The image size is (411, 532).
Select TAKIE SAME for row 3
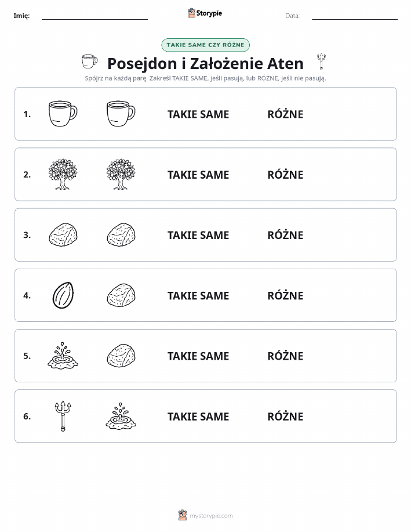[x=198, y=235]
